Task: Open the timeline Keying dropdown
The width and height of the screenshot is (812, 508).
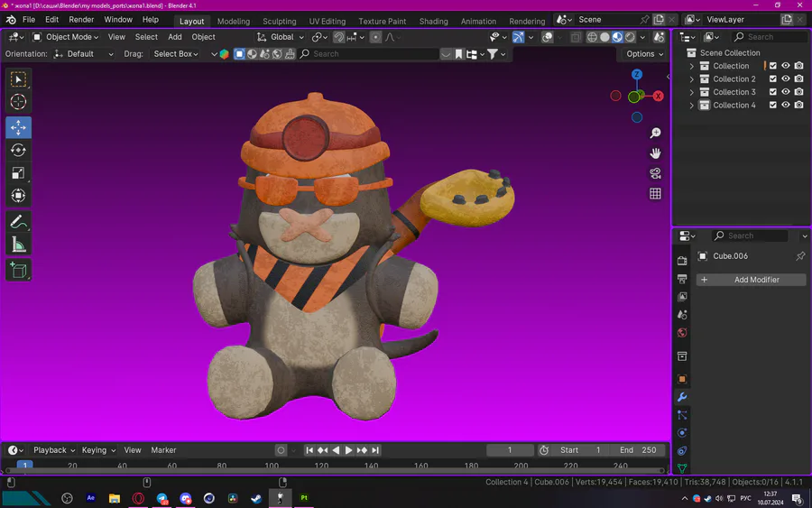Action: 98,450
